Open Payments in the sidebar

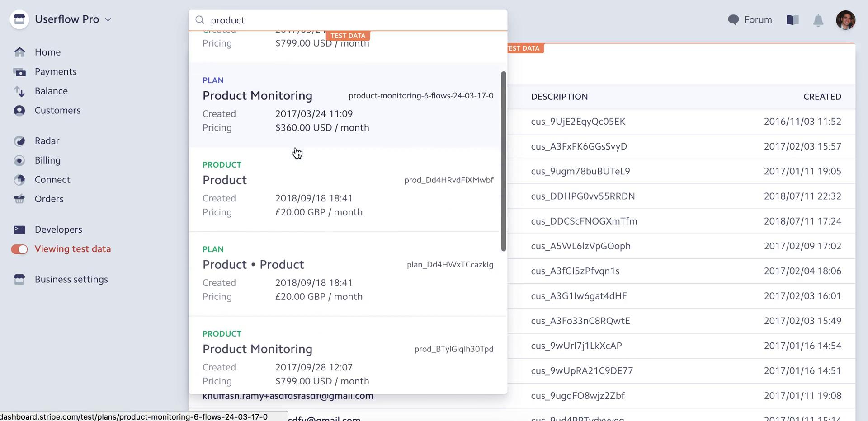coord(56,71)
